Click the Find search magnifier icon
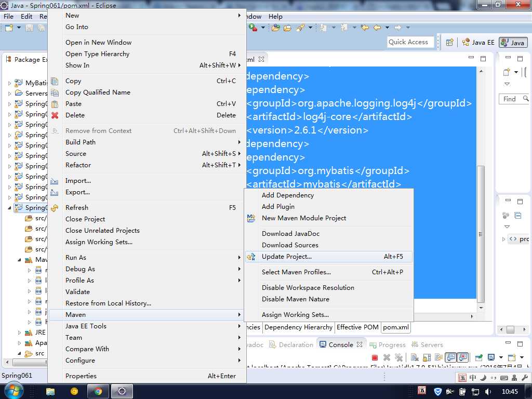The width and height of the screenshot is (532, 399). [x=526, y=98]
